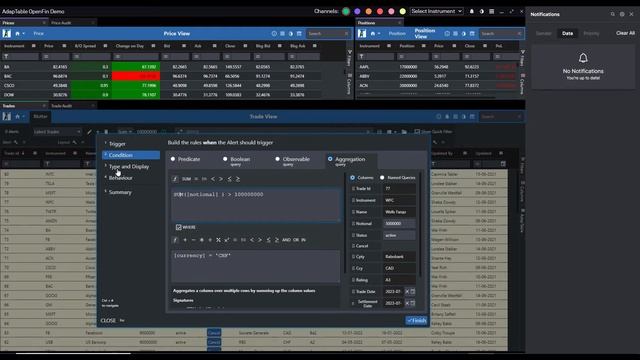640x360 pixels.
Task: Open Trade Date calendar picker
Action: [x=413, y=291]
